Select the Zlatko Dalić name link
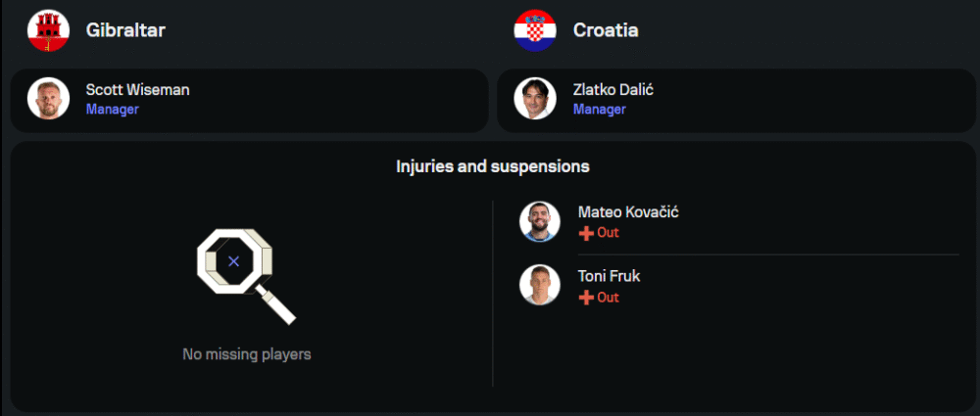980x416 pixels. click(x=613, y=90)
